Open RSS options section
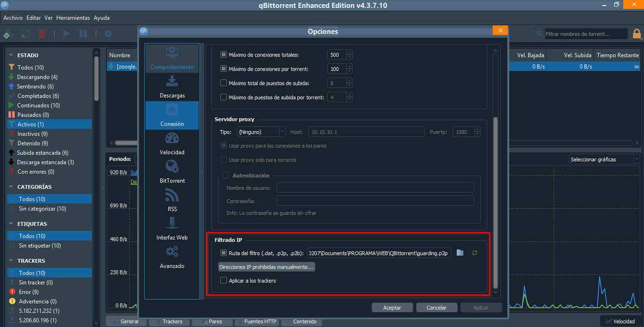 172,201
